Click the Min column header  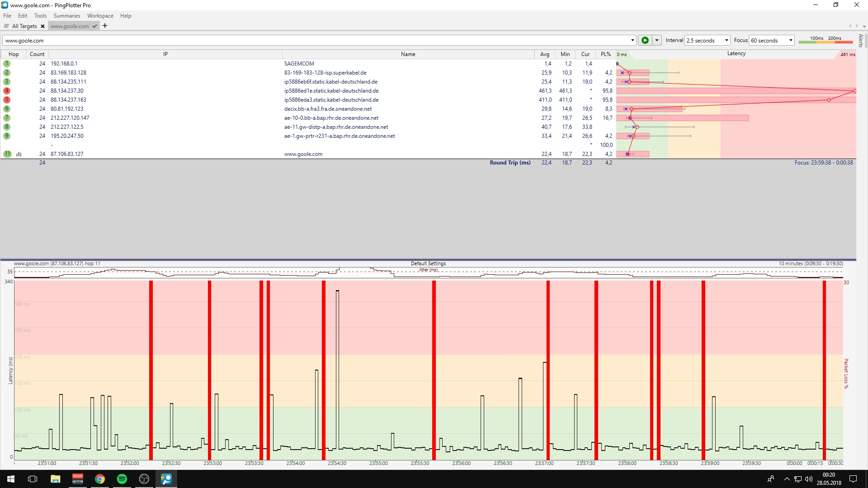(565, 54)
